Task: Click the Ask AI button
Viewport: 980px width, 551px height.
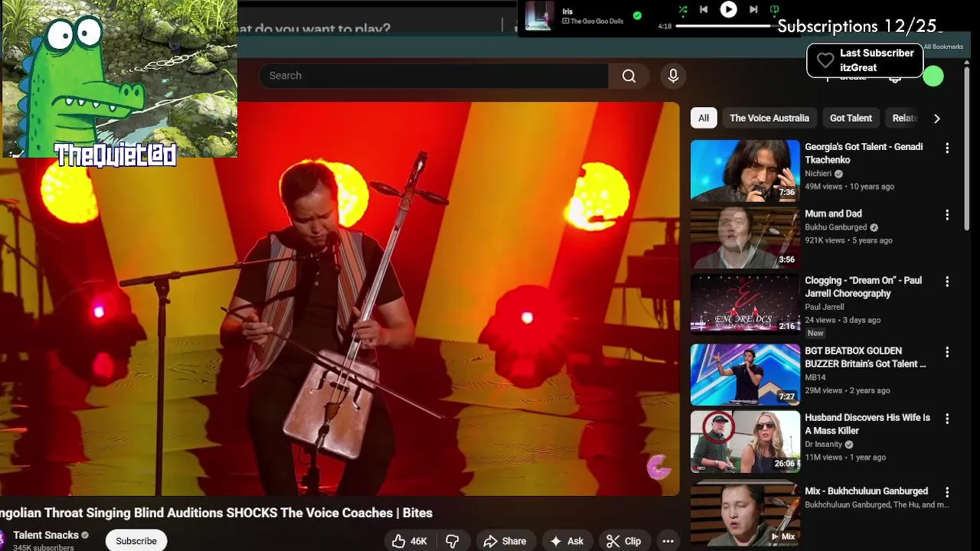Action: [567, 541]
